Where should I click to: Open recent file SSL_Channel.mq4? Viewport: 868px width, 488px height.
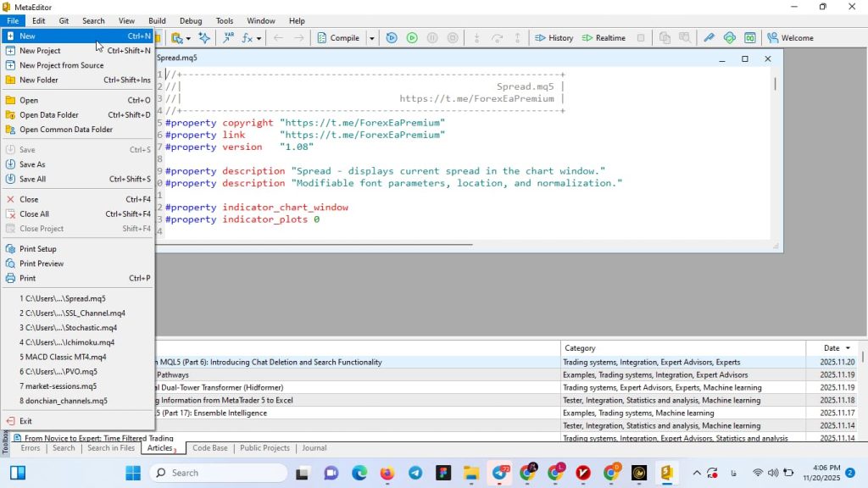pyautogui.click(x=77, y=313)
